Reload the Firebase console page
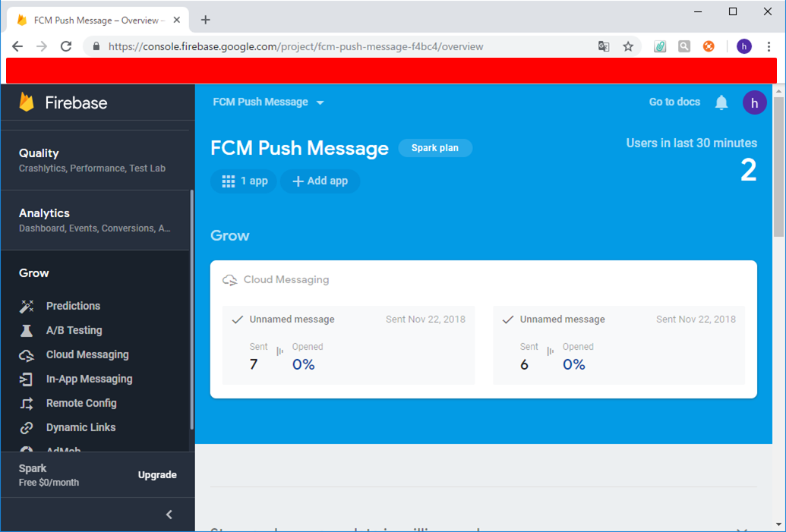 (x=65, y=46)
